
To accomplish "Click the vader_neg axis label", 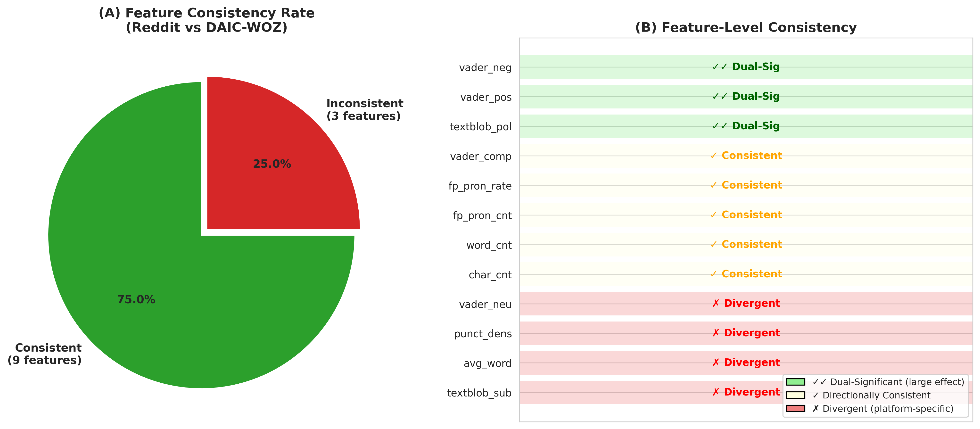I will [x=485, y=68].
